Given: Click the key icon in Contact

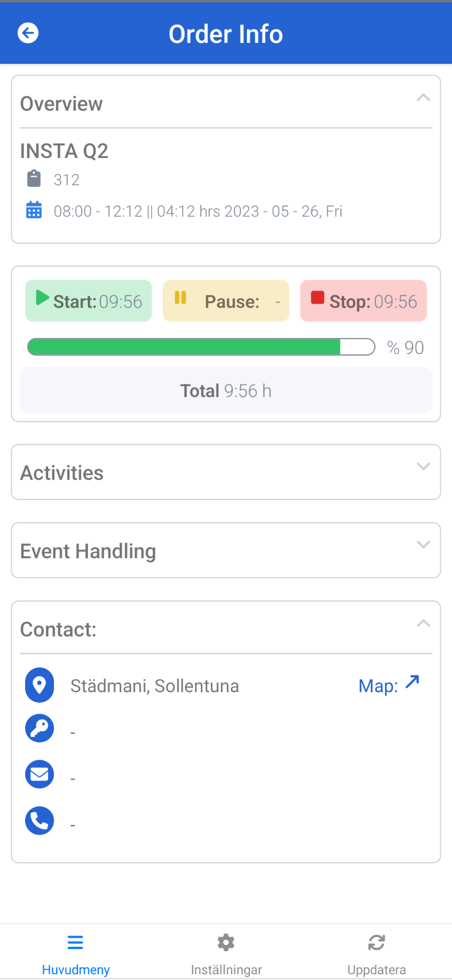Looking at the screenshot, I should 40,728.
